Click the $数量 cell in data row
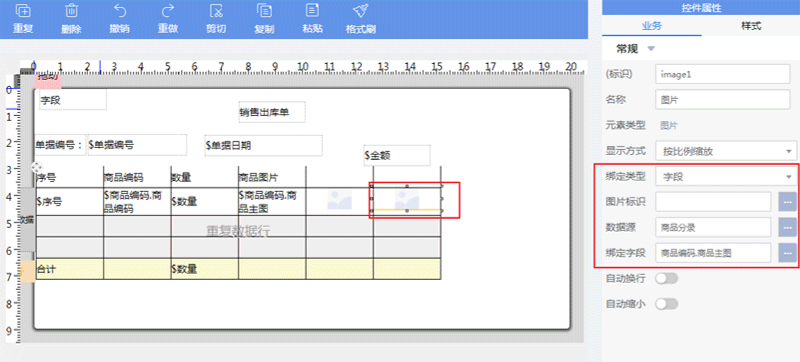Image resolution: width=800 pixels, height=362 pixels. 205,201
